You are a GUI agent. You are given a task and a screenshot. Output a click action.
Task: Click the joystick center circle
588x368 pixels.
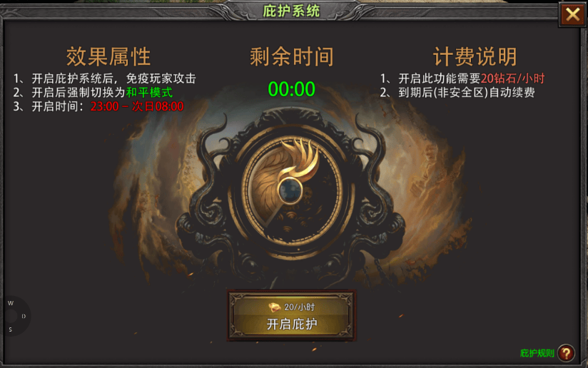[x=11, y=316]
